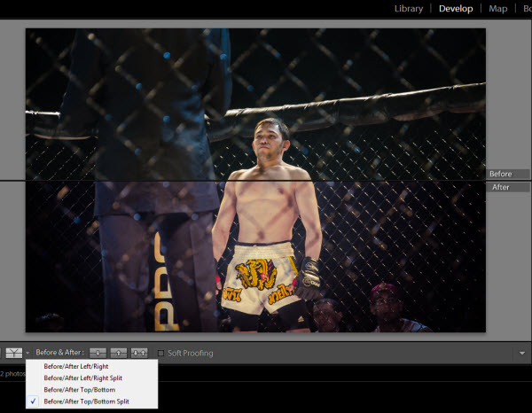This screenshot has height=413, width=532.
Task: Click the Before label on the photo
Action: pyautogui.click(x=501, y=175)
